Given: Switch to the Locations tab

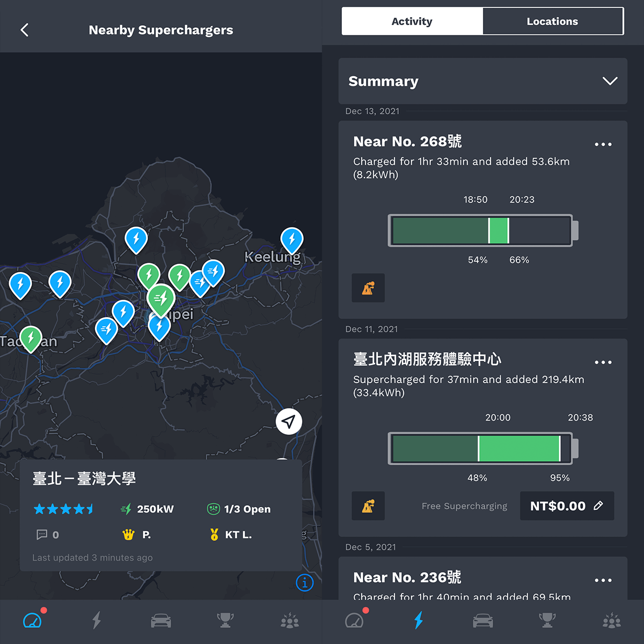Looking at the screenshot, I should click(x=553, y=21).
